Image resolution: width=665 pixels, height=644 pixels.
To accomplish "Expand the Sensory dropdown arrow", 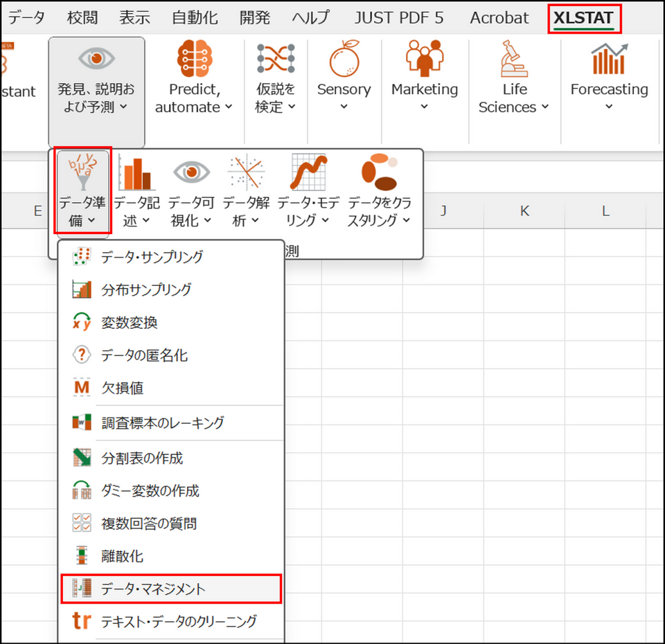I will (x=344, y=107).
